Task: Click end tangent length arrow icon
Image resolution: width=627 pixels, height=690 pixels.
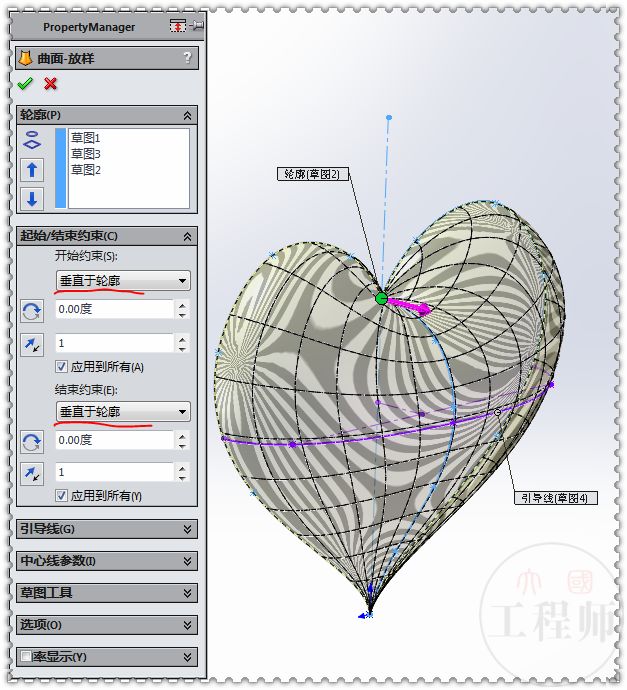Action: click(x=32, y=474)
